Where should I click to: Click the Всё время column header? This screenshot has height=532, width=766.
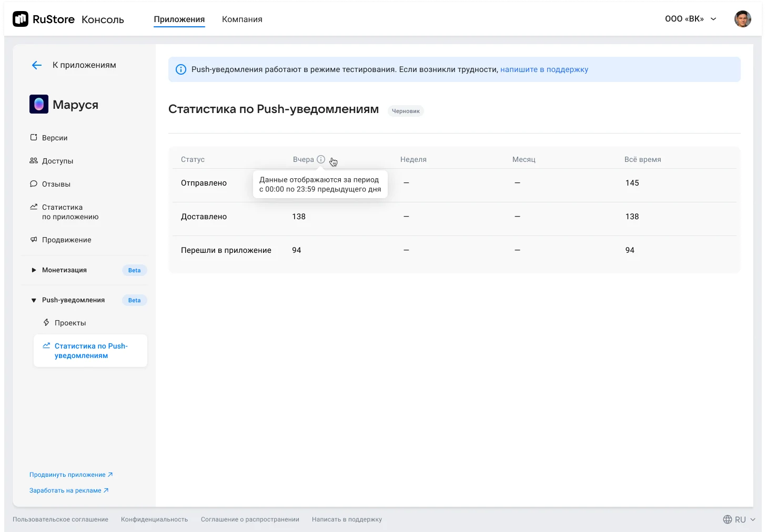pyautogui.click(x=643, y=159)
